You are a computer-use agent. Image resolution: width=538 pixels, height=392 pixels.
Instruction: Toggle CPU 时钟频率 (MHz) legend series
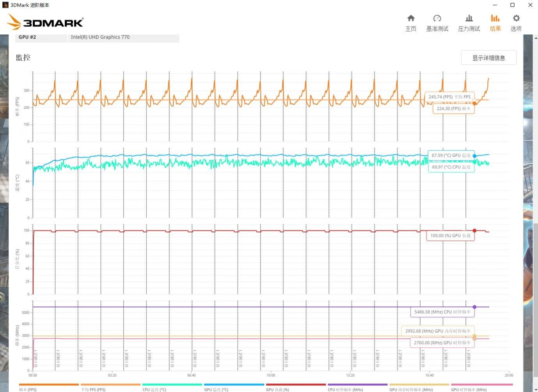[357, 387]
